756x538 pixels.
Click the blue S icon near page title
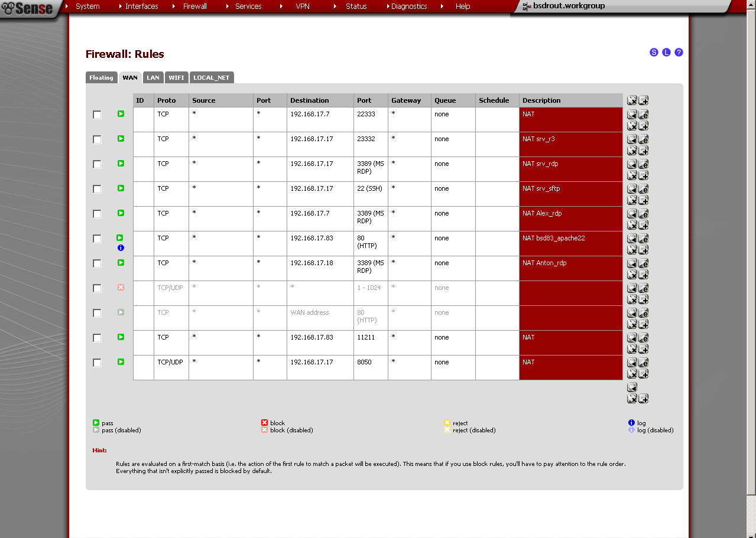[x=654, y=53]
